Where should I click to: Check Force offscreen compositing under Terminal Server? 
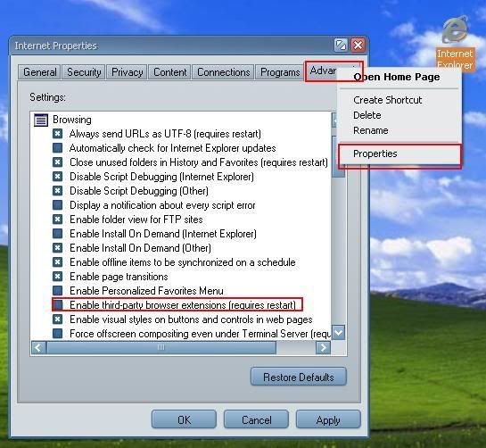(x=57, y=334)
